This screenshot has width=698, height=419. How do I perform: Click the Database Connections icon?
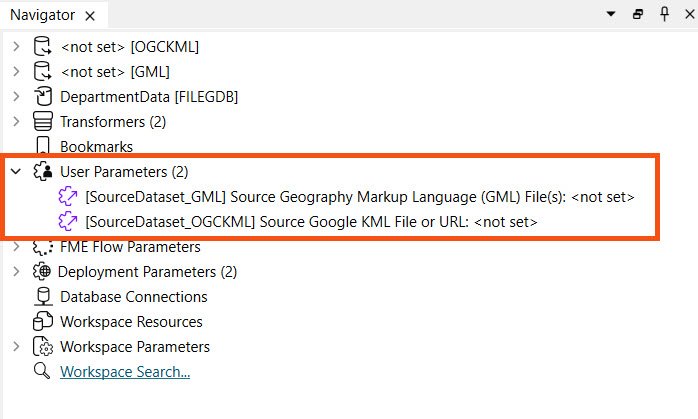tap(42, 297)
